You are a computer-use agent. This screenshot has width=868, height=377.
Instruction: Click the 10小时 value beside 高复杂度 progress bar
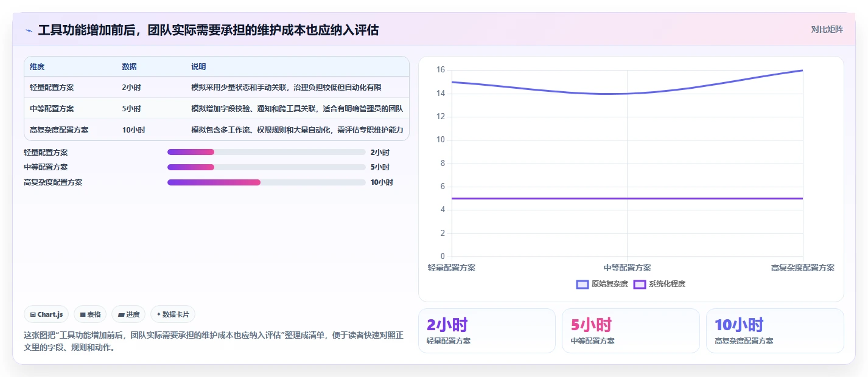[382, 182]
